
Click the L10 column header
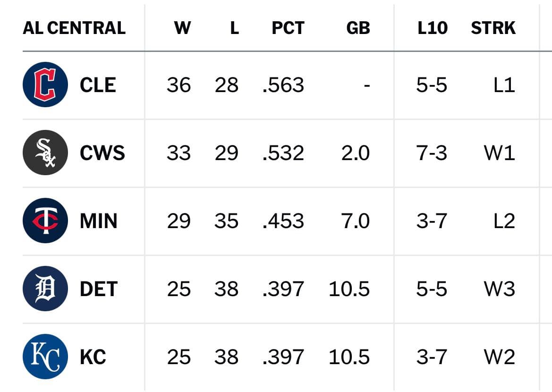pyautogui.click(x=433, y=28)
